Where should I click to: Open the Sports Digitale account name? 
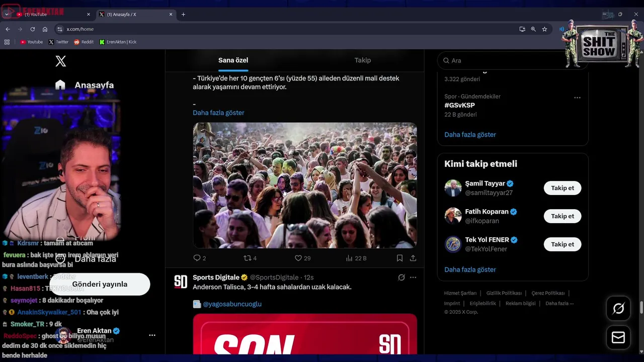(x=216, y=278)
